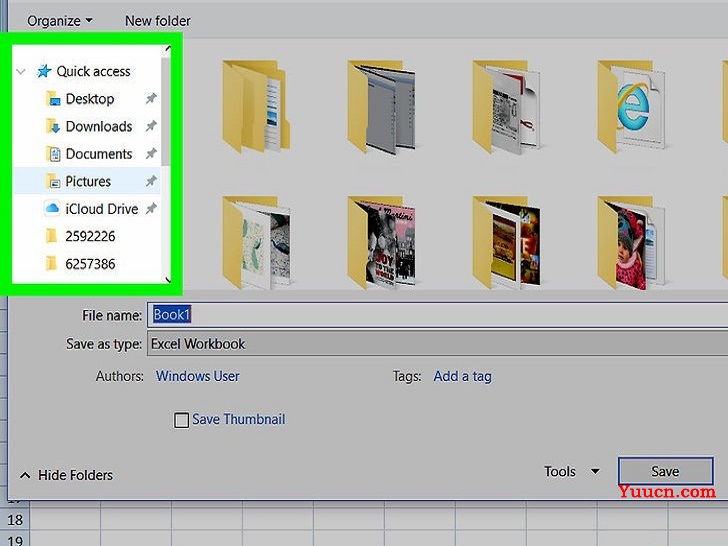728x546 pixels.
Task: Click the iCloud Drive cloud icon
Action: click(52, 208)
